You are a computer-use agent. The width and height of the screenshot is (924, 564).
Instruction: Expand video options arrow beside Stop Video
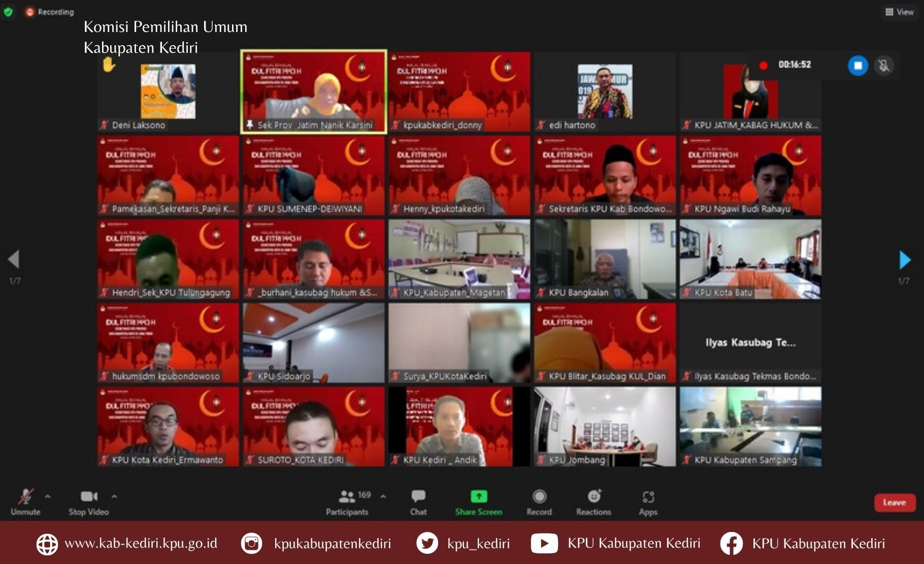pos(114,496)
